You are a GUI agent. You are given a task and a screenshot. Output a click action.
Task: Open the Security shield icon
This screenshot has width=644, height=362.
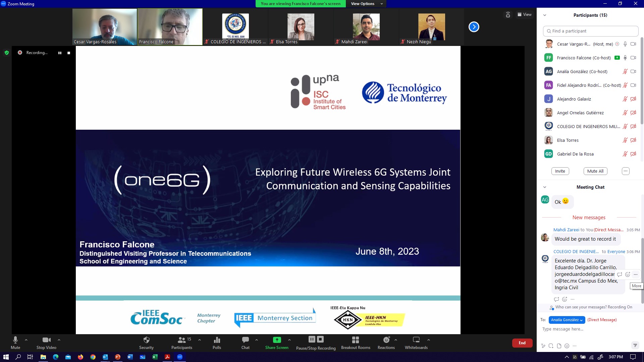tap(146, 340)
